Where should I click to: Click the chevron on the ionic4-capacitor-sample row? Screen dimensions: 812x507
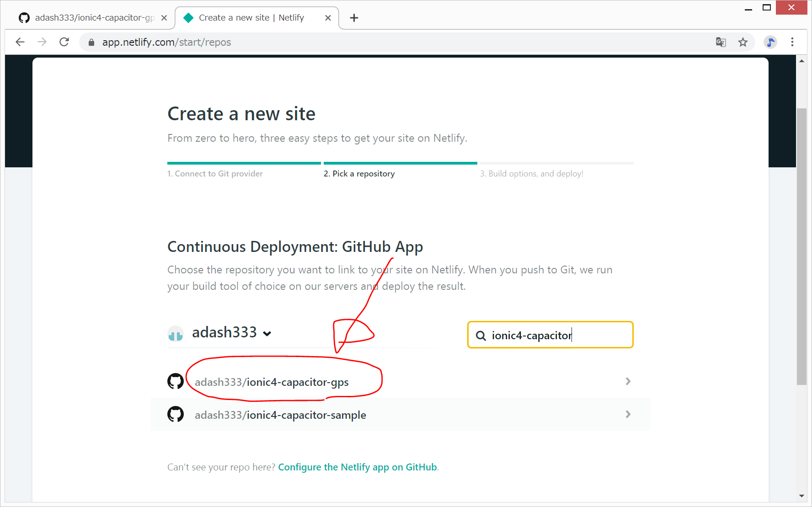628,414
